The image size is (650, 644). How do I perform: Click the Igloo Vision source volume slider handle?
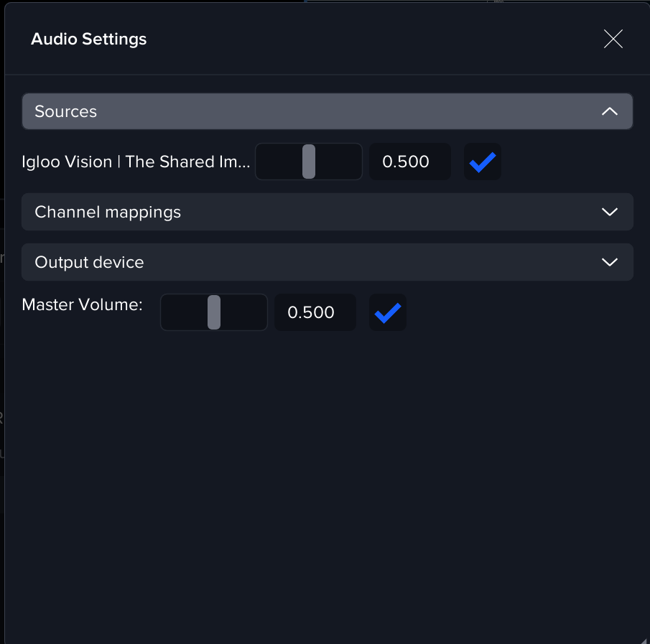[x=309, y=162]
